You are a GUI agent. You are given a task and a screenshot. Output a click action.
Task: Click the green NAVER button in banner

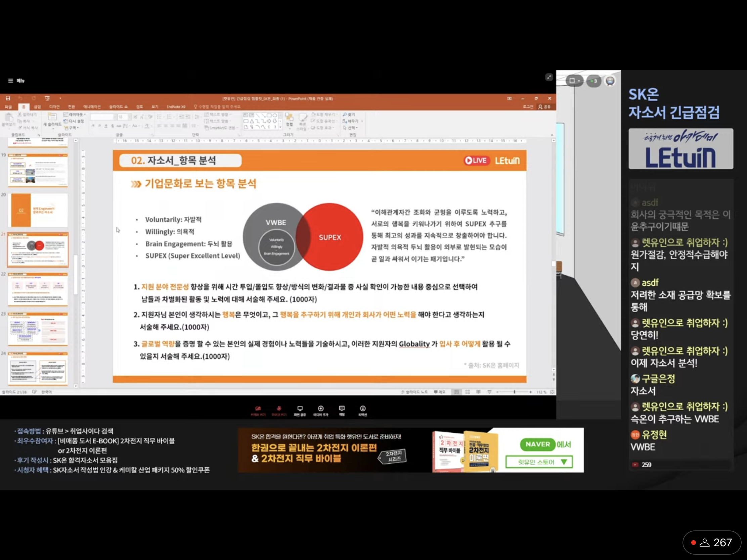[x=538, y=444]
